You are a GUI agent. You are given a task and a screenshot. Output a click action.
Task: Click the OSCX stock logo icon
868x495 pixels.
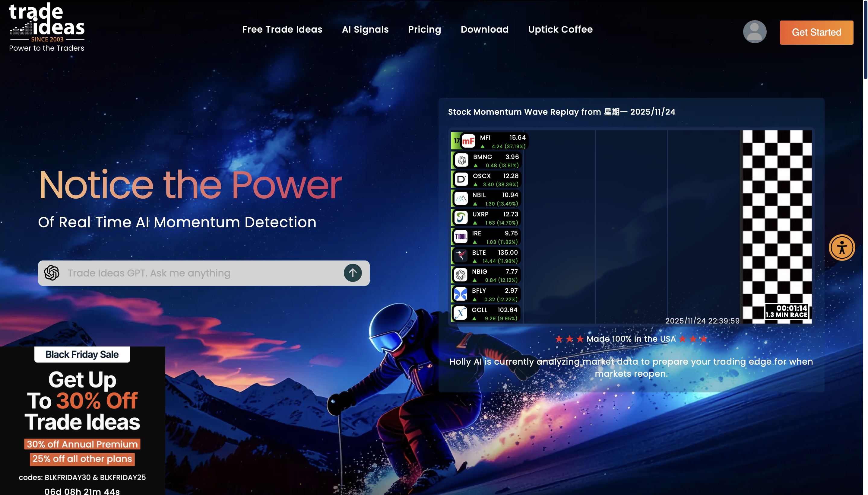click(x=461, y=180)
